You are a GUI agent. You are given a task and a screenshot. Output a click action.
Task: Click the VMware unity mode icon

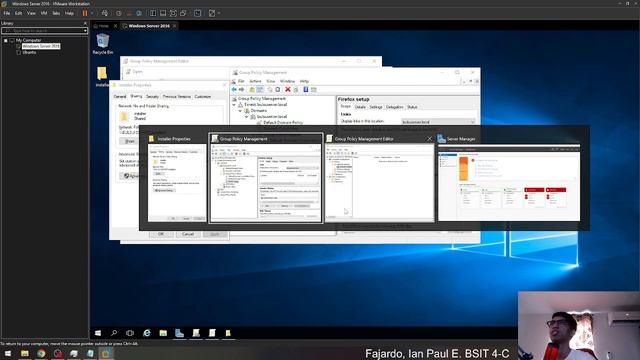pyautogui.click(x=183, y=13)
